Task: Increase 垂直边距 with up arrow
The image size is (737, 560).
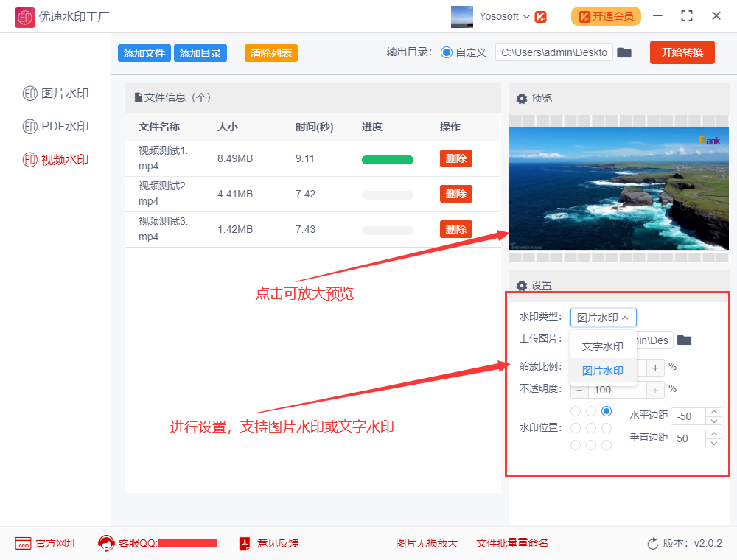Action: pos(714,434)
